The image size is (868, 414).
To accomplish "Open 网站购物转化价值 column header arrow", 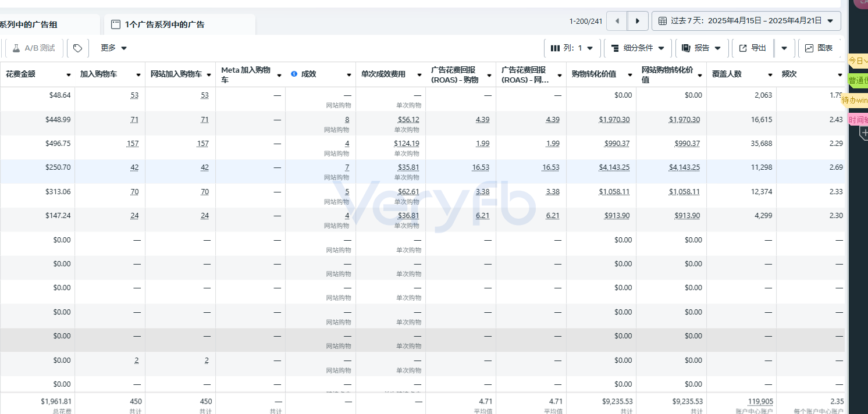I will pos(700,75).
